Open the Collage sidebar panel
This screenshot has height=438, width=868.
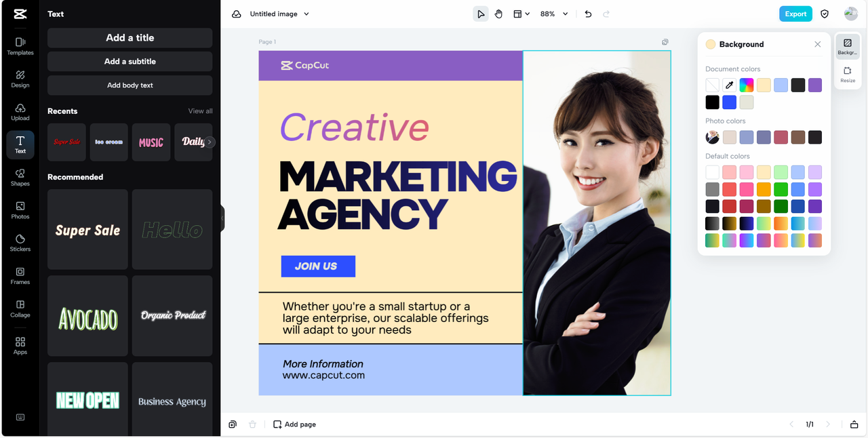pos(20,308)
